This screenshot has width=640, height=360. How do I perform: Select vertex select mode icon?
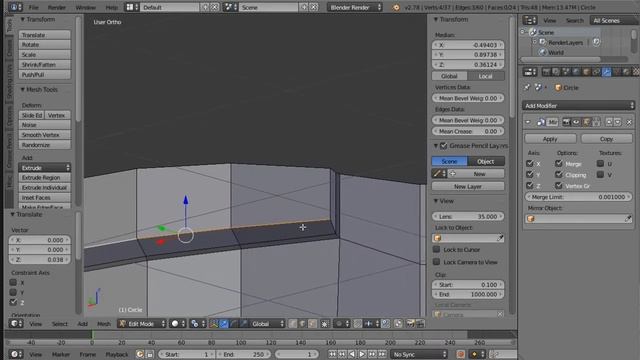click(x=293, y=324)
